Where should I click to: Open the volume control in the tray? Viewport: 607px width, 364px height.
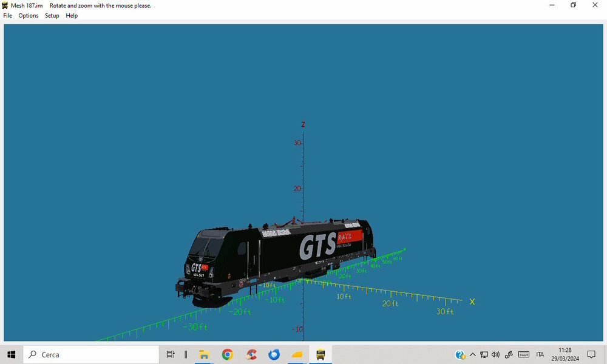495,354
